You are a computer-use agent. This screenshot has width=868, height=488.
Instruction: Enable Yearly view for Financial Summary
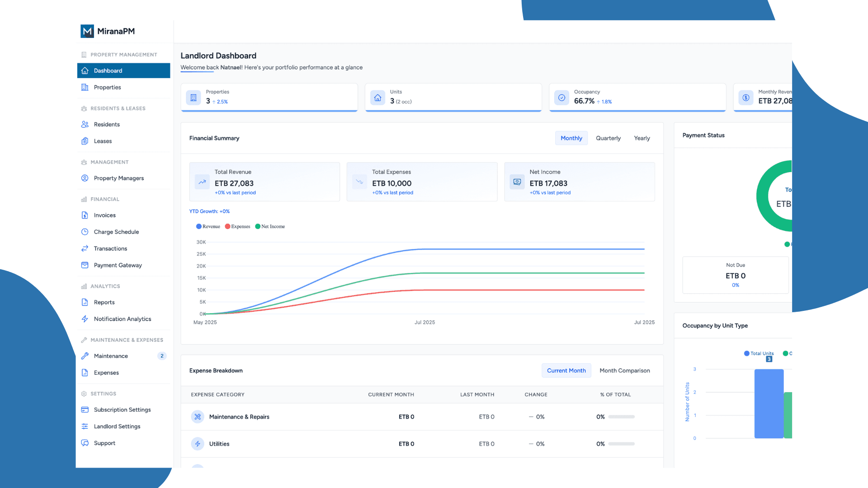pos(642,138)
